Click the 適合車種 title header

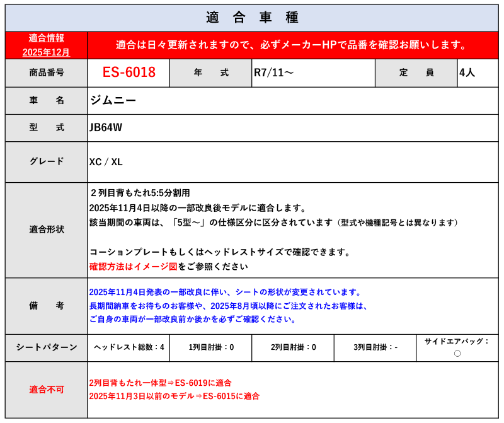pyautogui.click(x=252, y=18)
